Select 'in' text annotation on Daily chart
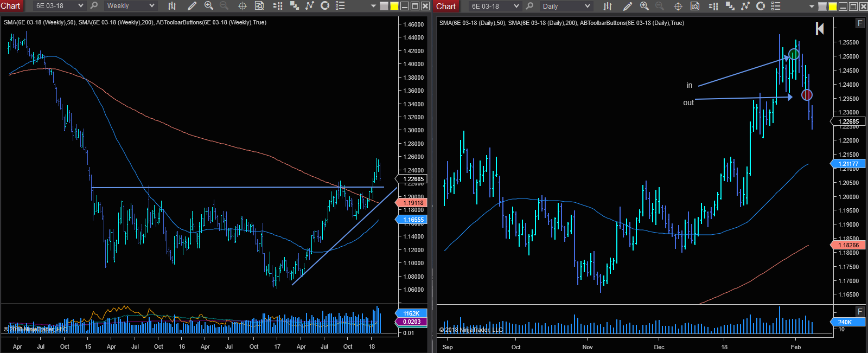This screenshot has height=353, width=868. (x=690, y=85)
